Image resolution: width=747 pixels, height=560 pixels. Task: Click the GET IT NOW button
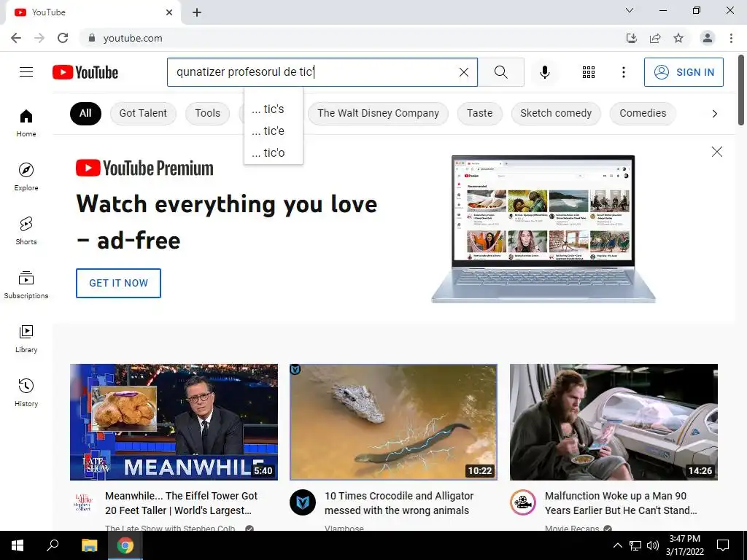(118, 283)
